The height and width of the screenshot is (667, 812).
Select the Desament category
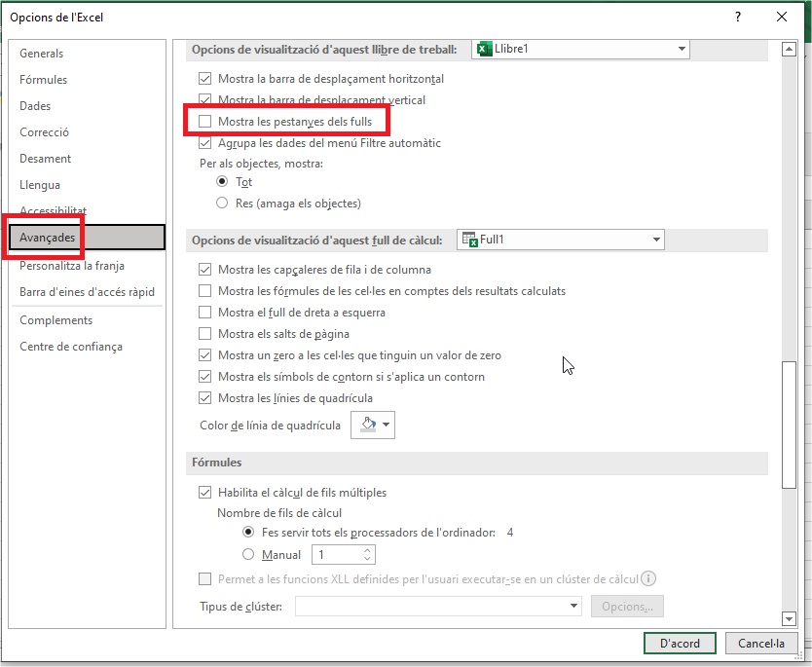[x=46, y=159]
